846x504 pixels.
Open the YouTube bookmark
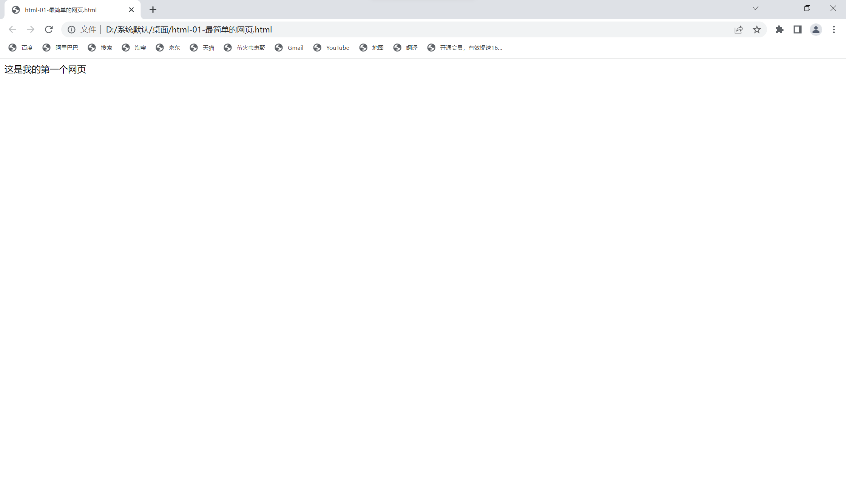[331, 48]
